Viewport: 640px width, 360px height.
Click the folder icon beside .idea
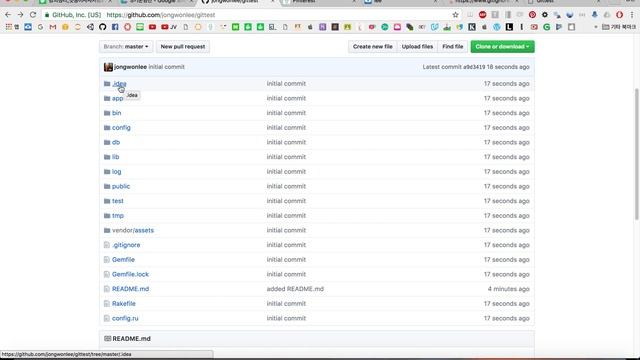pos(107,84)
